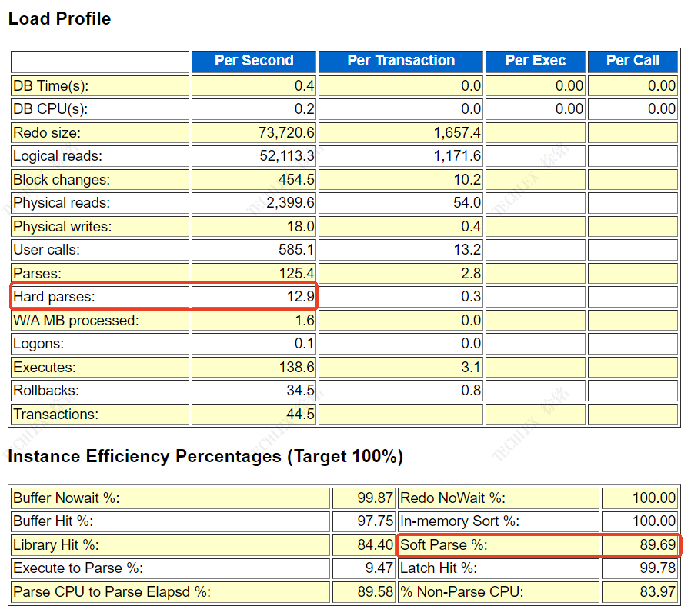Select the Soft Parse % label
This screenshot has height=616, width=691.
click(x=444, y=546)
